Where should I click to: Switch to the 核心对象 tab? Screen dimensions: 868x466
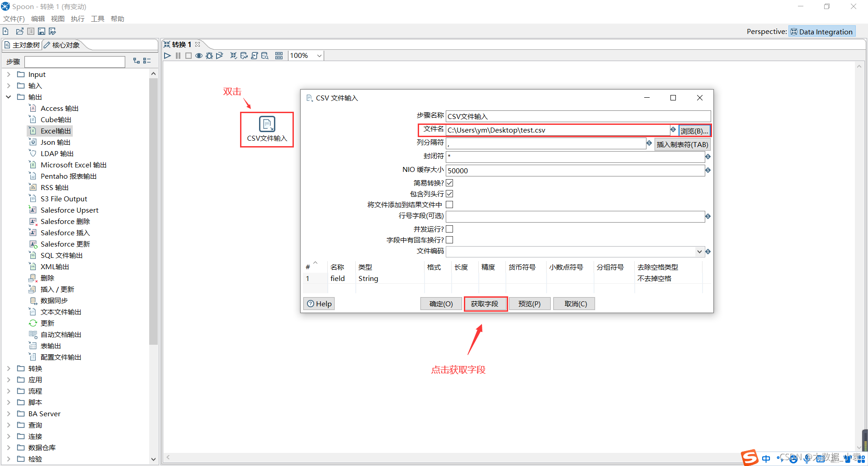(x=62, y=45)
